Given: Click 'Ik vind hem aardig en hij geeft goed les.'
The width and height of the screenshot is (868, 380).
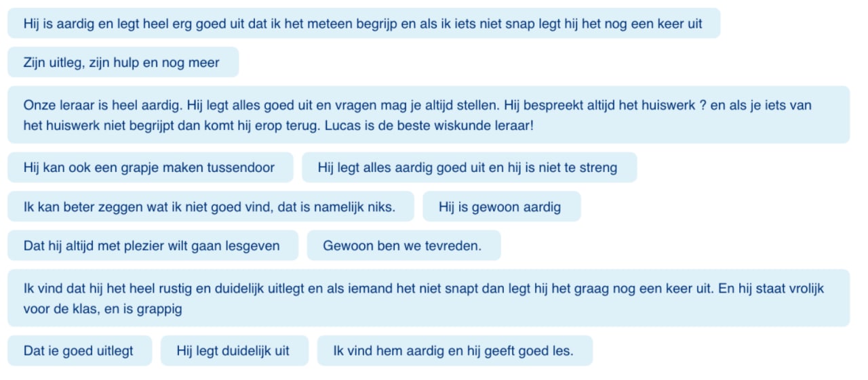Looking at the screenshot, I should (x=454, y=351).
